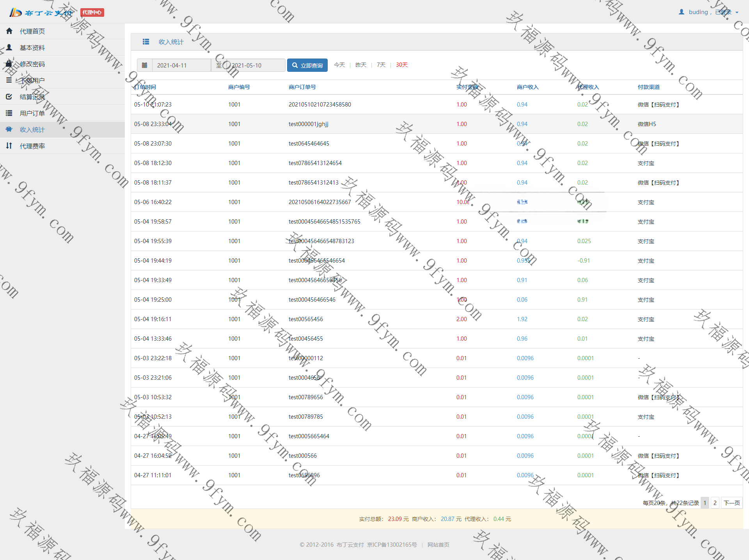
Task: Select the 30天 quick filter link
Action: coord(401,65)
